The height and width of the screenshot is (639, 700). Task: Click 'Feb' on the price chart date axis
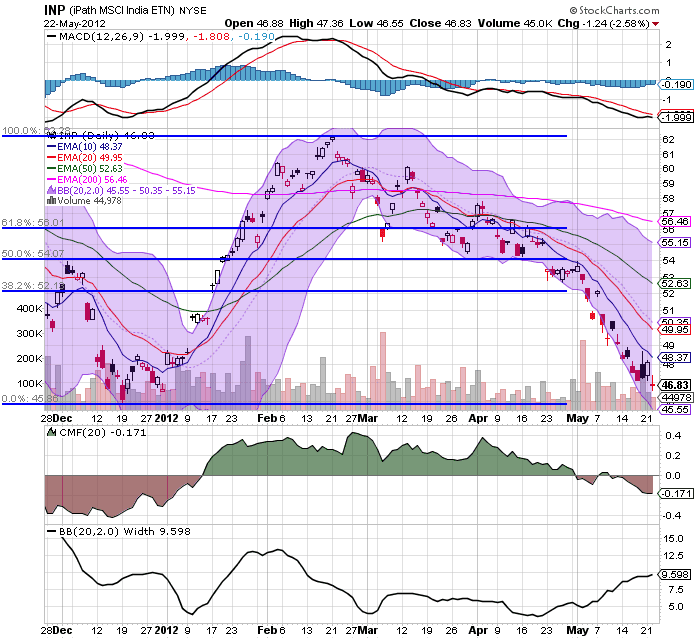267,418
